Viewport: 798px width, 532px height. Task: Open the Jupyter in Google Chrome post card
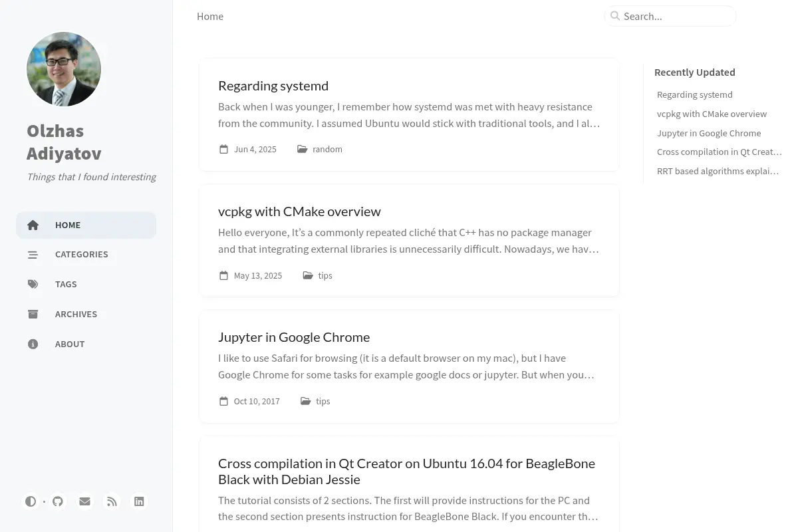(x=409, y=366)
